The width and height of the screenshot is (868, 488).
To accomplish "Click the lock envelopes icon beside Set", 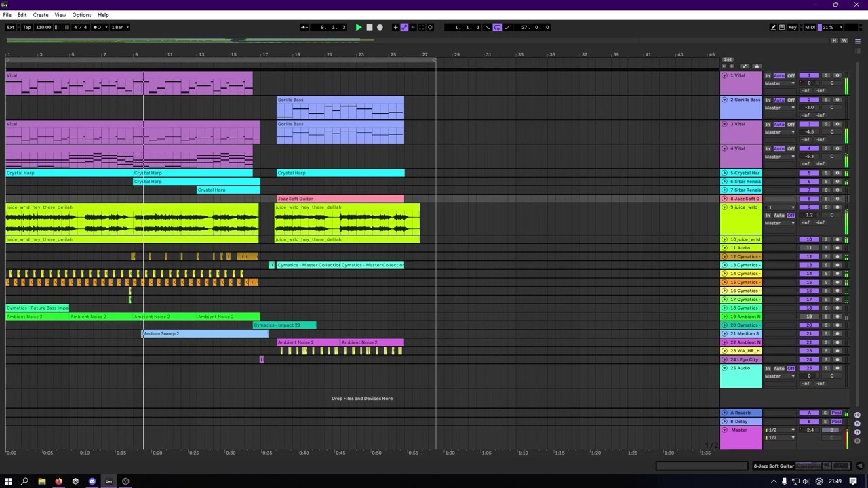I will pos(757,66).
